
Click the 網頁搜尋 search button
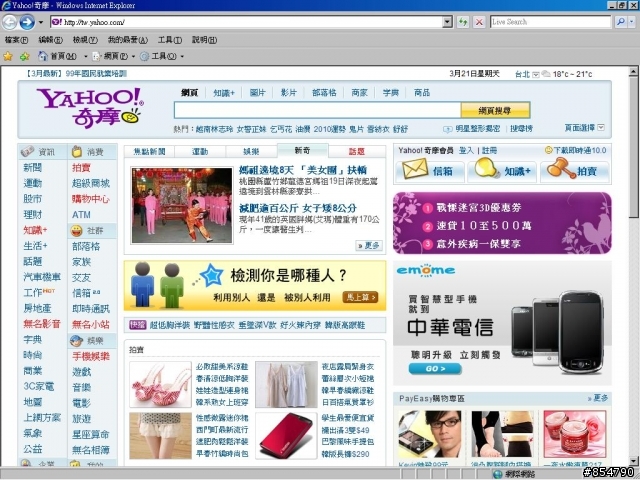[x=495, y=110]
